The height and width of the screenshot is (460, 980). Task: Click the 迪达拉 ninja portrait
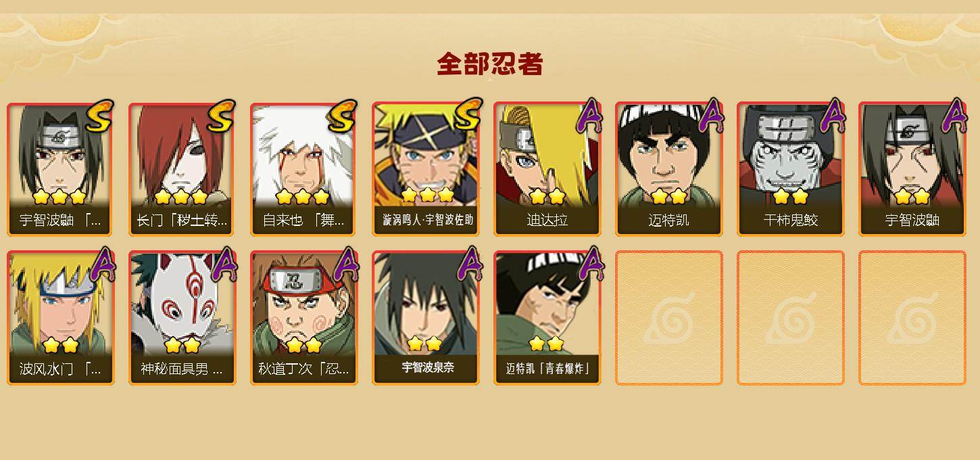(x=547, y=169)
